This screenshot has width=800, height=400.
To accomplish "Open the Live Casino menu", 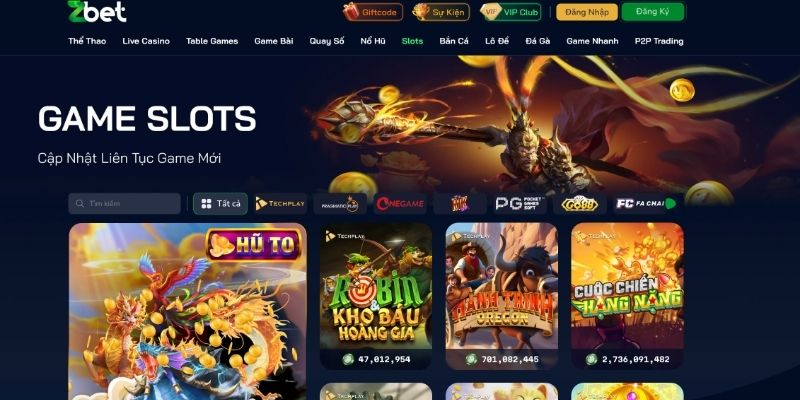I will (x=146, y=41).
